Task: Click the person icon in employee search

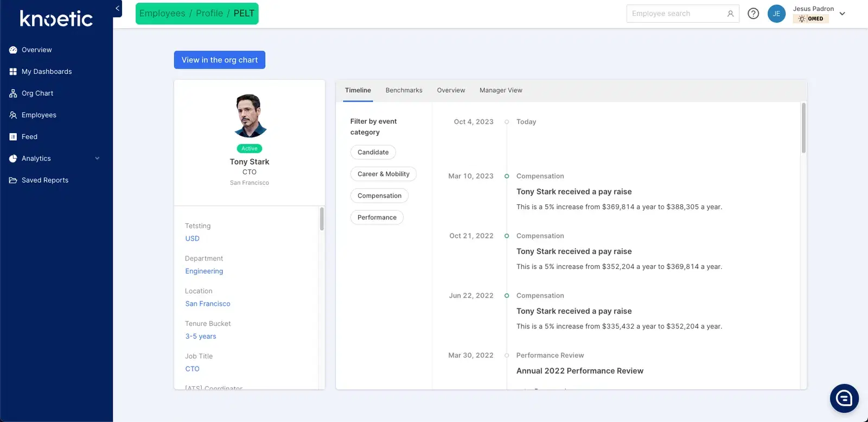Action: (x=730, y=14)
